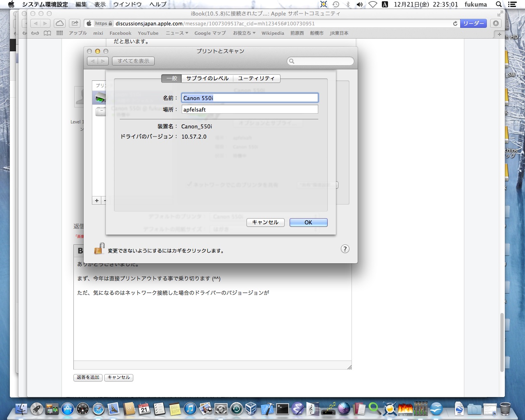525x420 pixels.
Task: Open Spotlight search in menu bar
Action: click(x=499, y=5)
